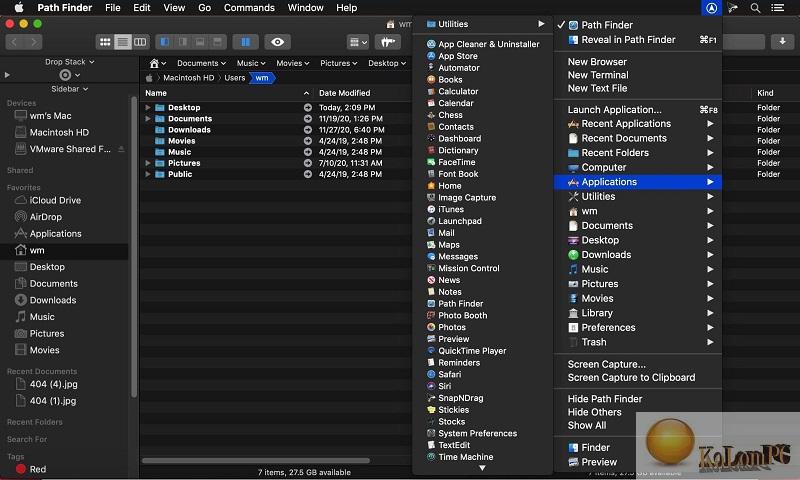This screenshot has width=800, height=480.
Task: Click the arrow icon beside Movies folder row
Action: click(x=308, y=141)
